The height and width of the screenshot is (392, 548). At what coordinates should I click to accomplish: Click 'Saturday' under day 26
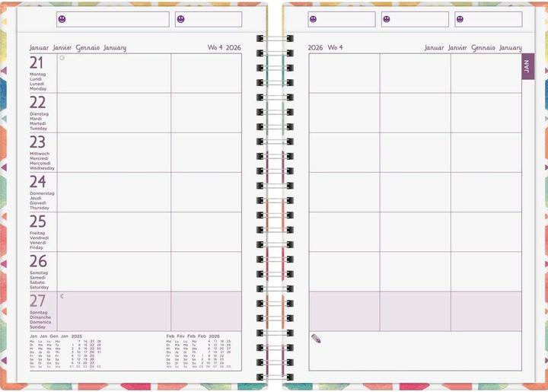(x=39, y=287)
